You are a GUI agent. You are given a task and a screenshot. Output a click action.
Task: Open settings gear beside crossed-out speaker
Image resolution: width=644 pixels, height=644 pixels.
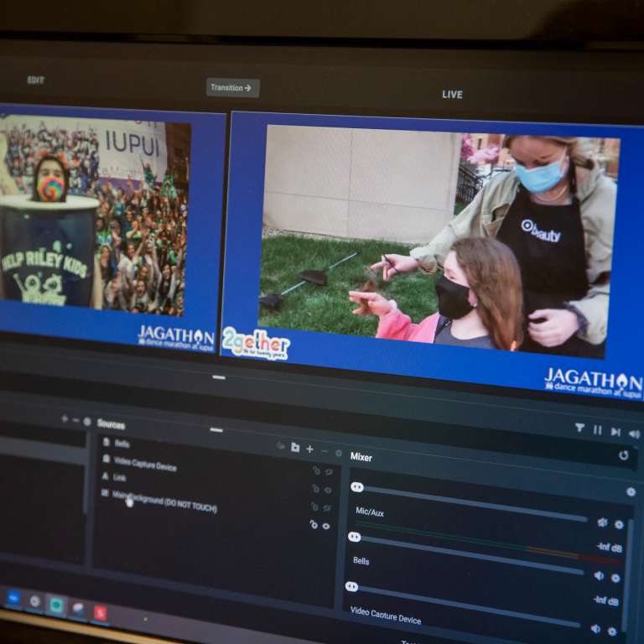click(619, 524)
